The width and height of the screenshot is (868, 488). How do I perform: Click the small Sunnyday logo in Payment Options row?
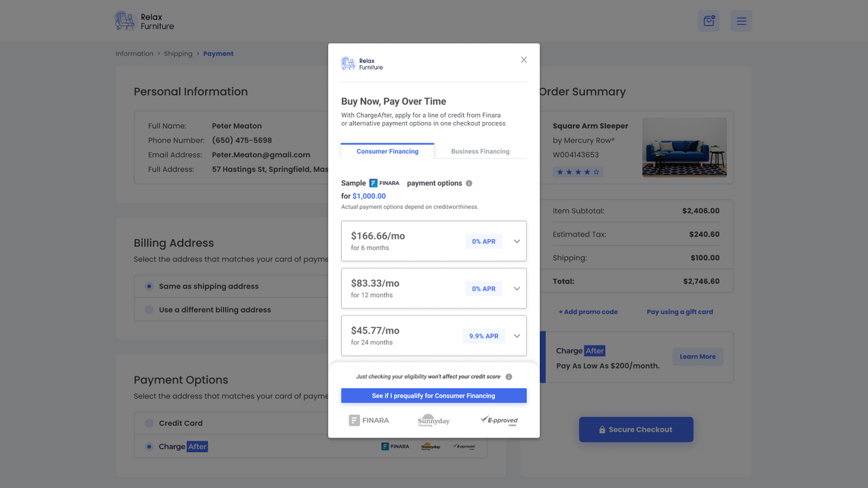click(x=431, y=447)
